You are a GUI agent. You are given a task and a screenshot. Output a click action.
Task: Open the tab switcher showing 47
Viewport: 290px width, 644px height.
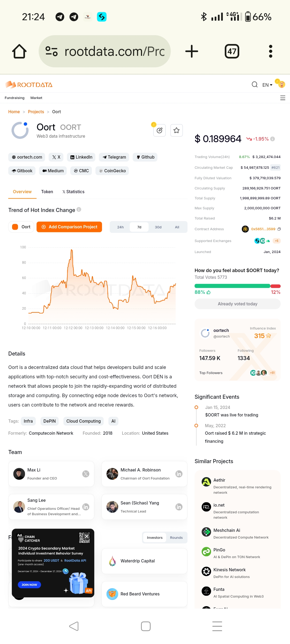point(232,51)
